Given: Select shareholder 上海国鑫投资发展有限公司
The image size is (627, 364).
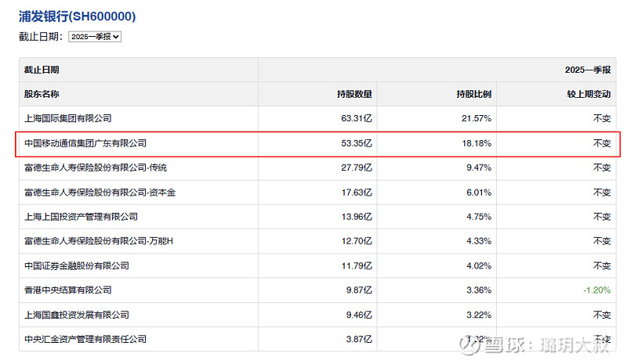Looking at the screenshot, I should (x=77, y=315).
